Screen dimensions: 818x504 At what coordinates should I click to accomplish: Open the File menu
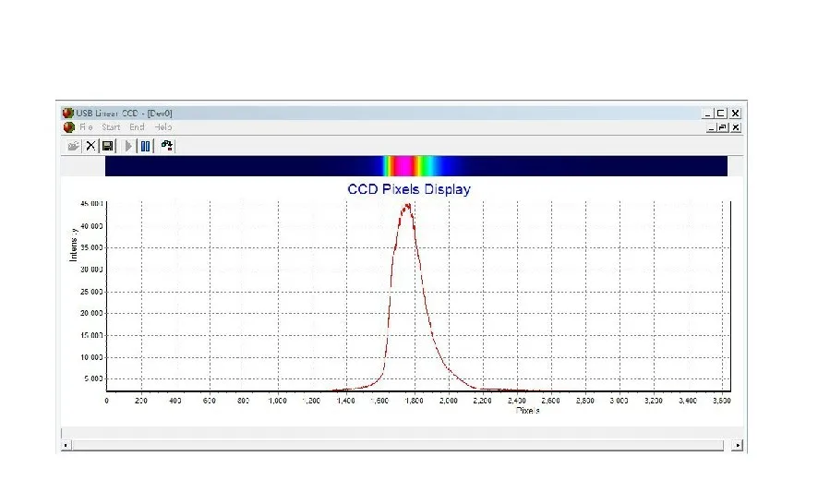tap(86, 127)
